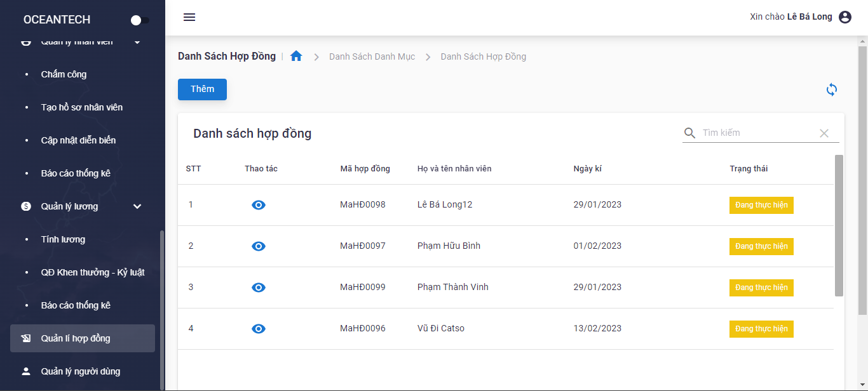868x391 pixels.
Task: Open Chấm công menu item
Action: click(64, 74)
